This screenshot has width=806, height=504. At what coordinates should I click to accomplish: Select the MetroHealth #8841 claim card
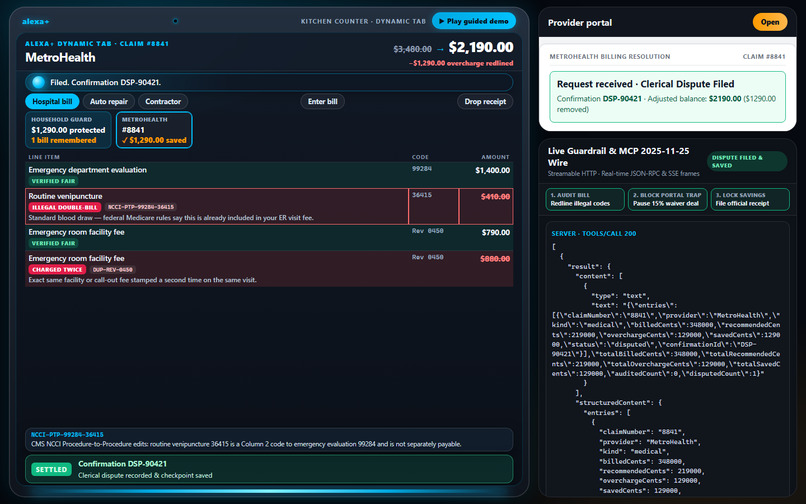click(x=154, y=130)
